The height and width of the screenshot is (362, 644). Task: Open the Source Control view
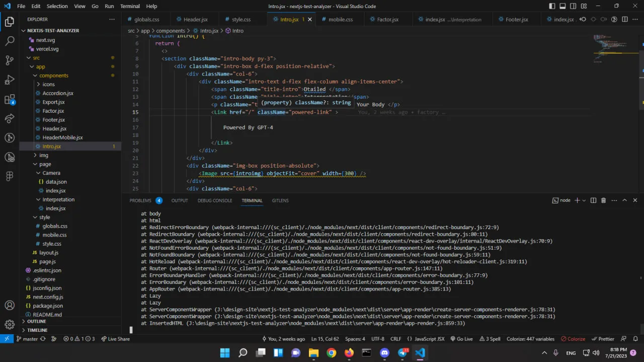tap(10, 60)
